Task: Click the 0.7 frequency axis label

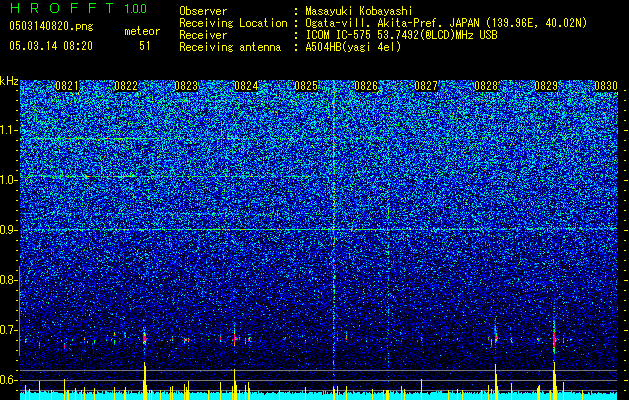Action: click(x=9, y=330)
